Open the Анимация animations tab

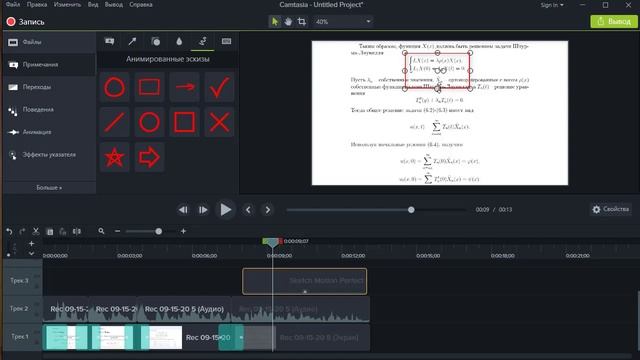click(49, 132)
